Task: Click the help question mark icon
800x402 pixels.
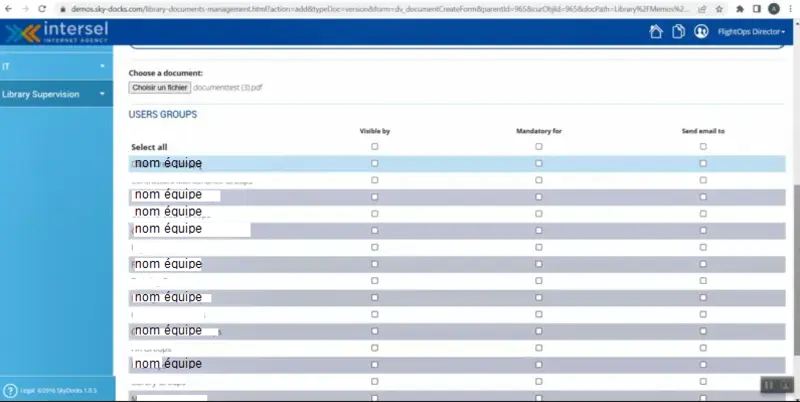Action: pyautogui.click(x=10, y=390)
